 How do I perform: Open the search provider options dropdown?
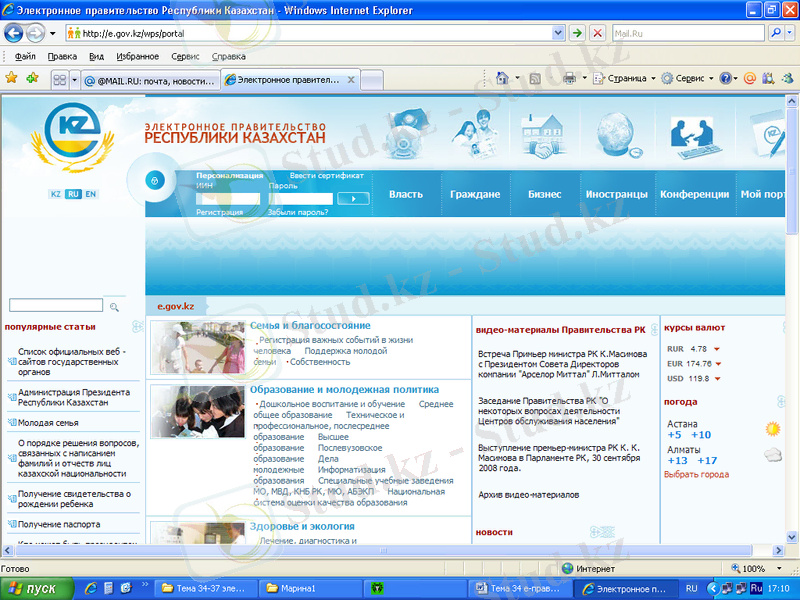(790, 34)
